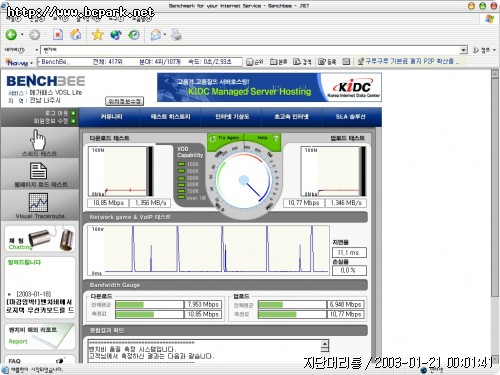Click the globe Search toolbar icon
This screenshot has width=500, height=375.
point(116,34)
